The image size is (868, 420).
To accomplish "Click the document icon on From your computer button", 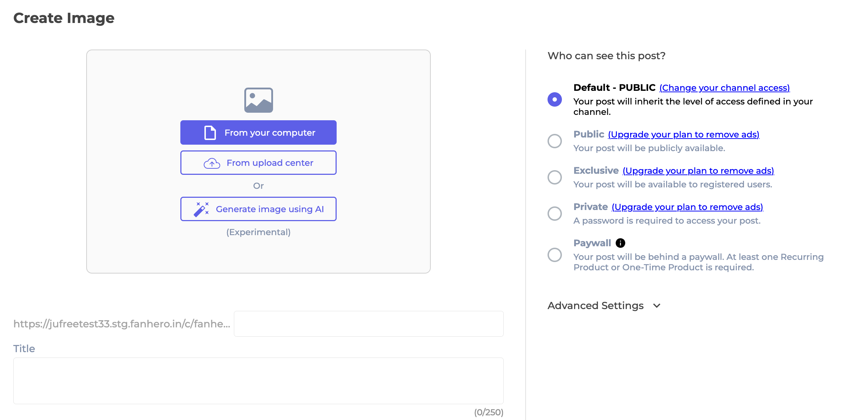I will (x=209, y=132).
